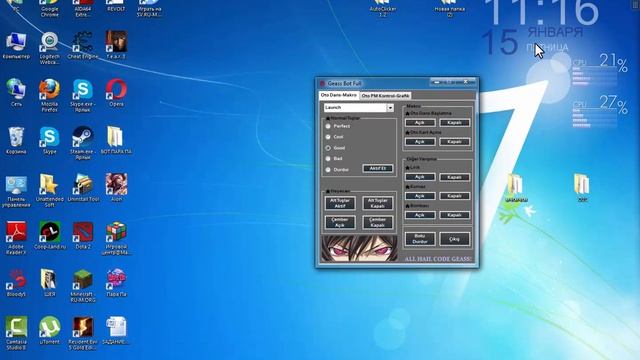Click the Geass Bot Full title icon
Screen dimensions: 640x360
coord(322,83)
